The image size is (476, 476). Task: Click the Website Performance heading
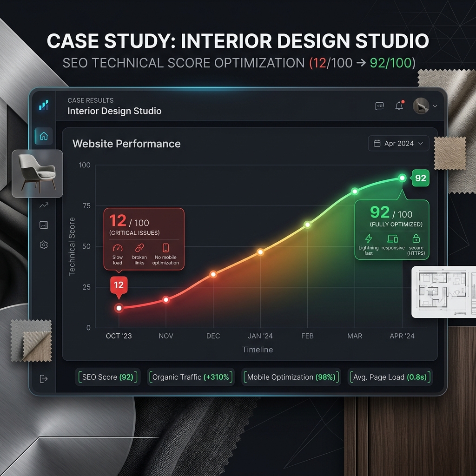click(x=126, y=144)
